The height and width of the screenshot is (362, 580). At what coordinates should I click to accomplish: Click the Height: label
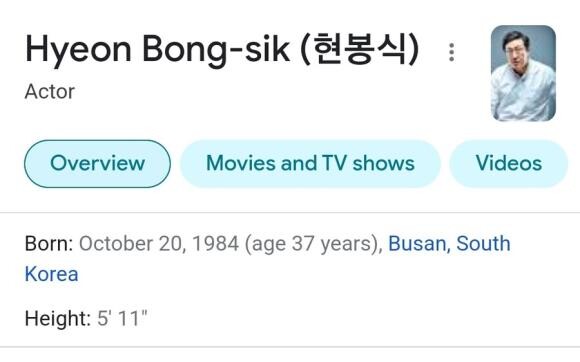coord(58,318)
